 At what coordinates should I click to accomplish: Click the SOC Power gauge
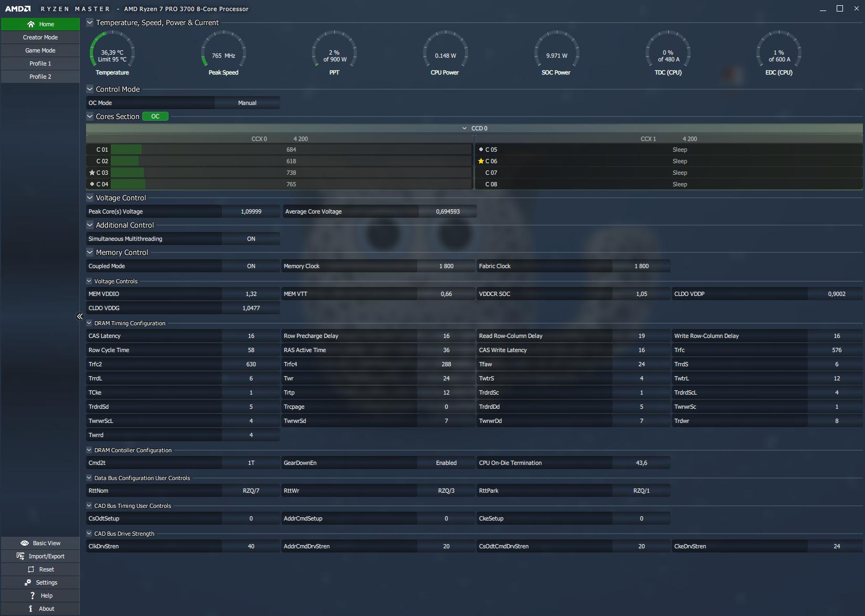click(556, 53)
